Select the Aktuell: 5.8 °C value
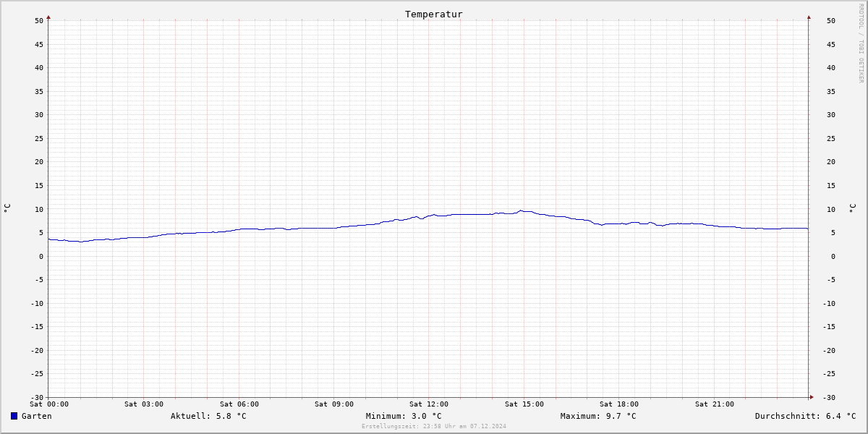 pos(208,416)
